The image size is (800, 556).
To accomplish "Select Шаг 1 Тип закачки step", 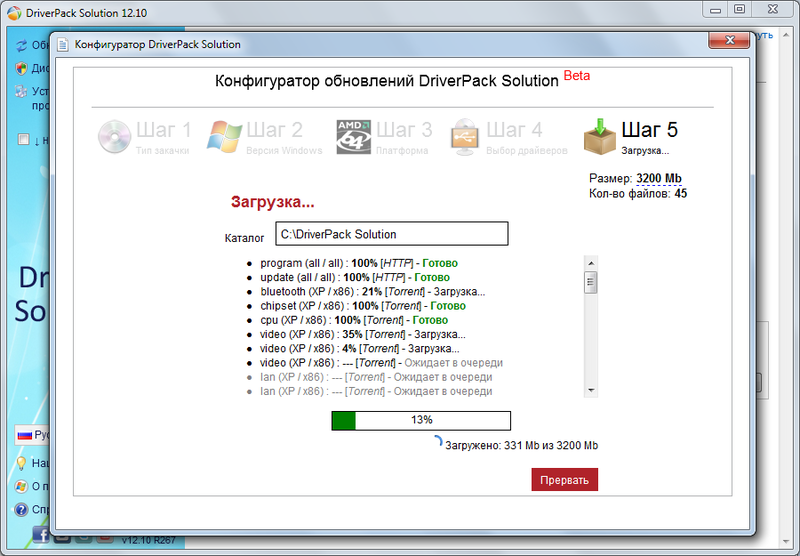I will tap(144, 137).
